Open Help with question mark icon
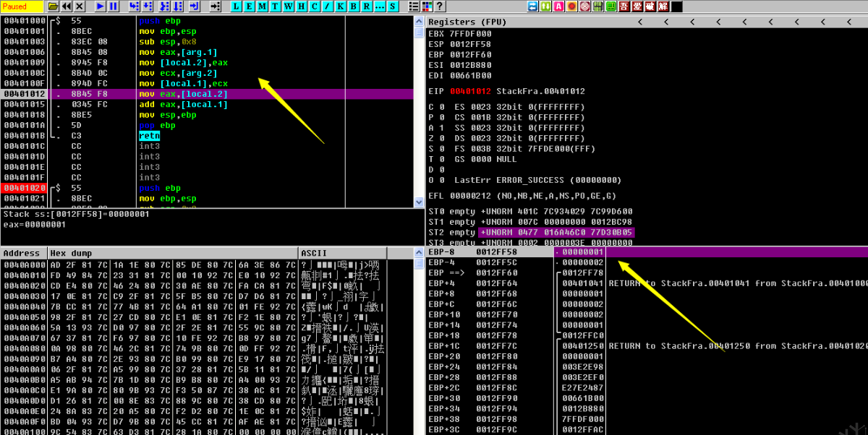 (440, 7)
